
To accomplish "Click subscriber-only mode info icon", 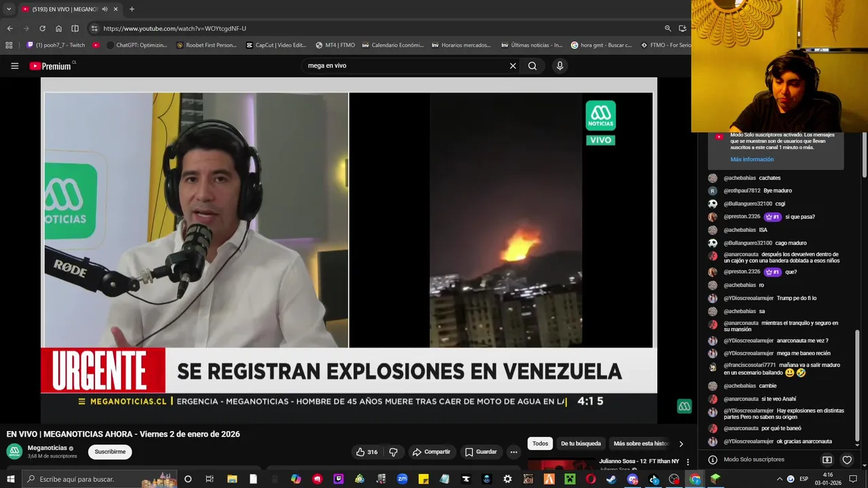I will tap(713, 460).
